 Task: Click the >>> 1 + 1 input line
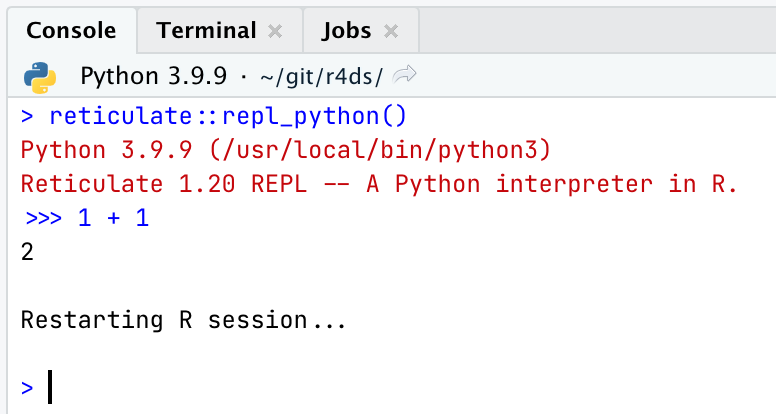(x=87, y=218)
